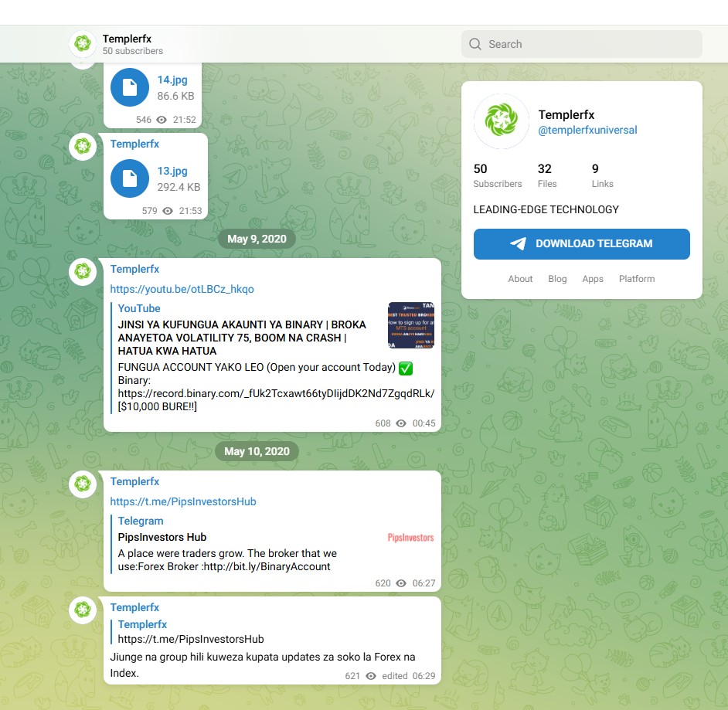Click the 'edited 06:29' message timestamp
The height and width of the screenshot is (710, 728).
pos(409,676)
